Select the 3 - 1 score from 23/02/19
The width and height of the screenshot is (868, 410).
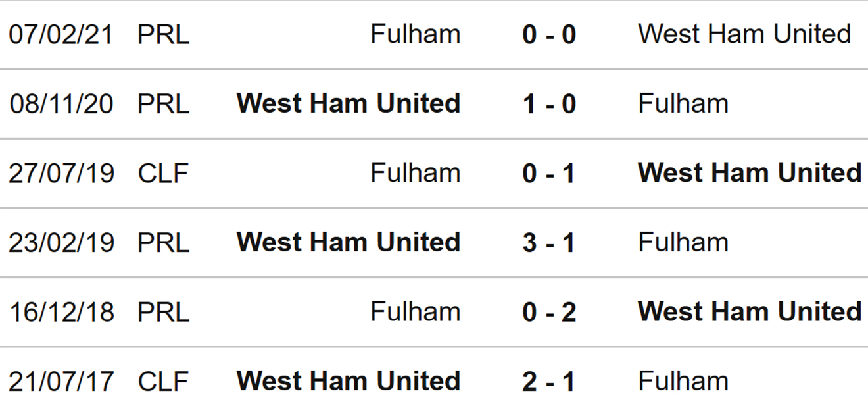point(549,243)
